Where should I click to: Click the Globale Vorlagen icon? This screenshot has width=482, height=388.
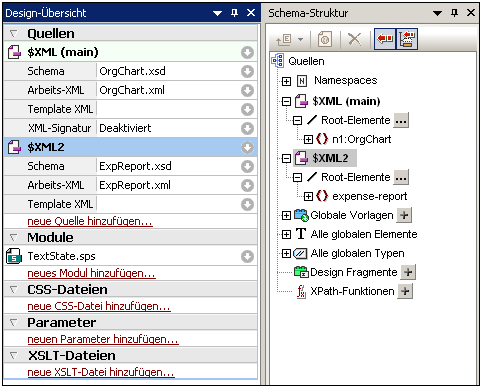point(301,215)
